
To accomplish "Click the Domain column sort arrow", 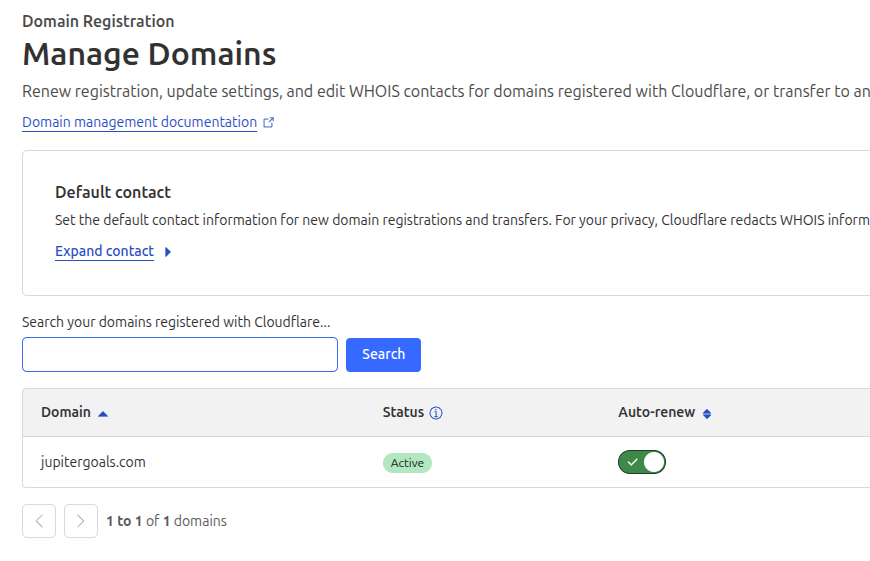I will (x=103, y=413).
